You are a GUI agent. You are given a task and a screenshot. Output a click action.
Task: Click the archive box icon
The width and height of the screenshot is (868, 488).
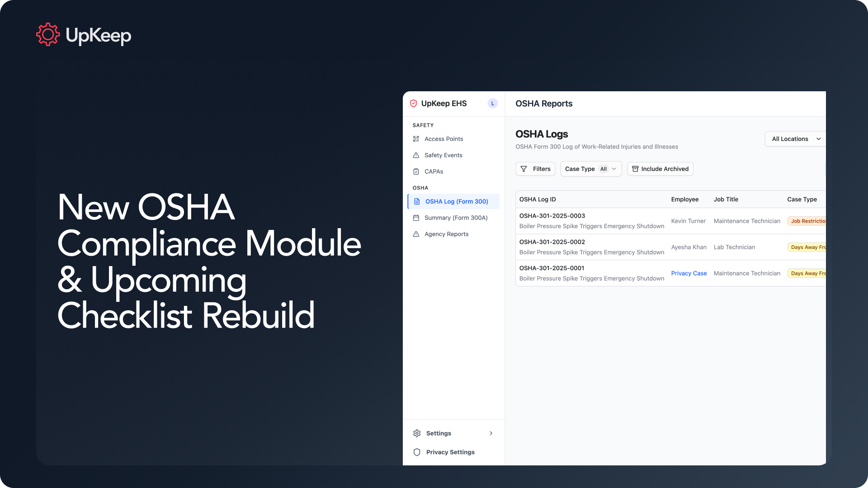coord(635,169)
